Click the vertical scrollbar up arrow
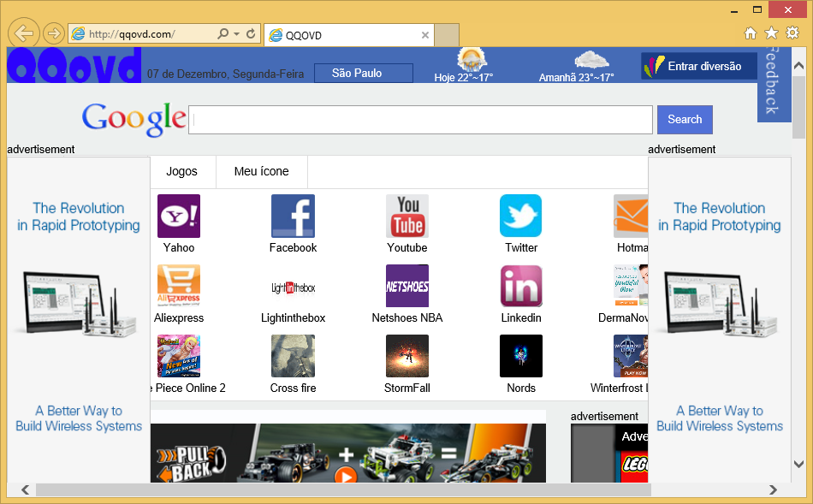The image size is (813, 504). [x=798, y=67]
